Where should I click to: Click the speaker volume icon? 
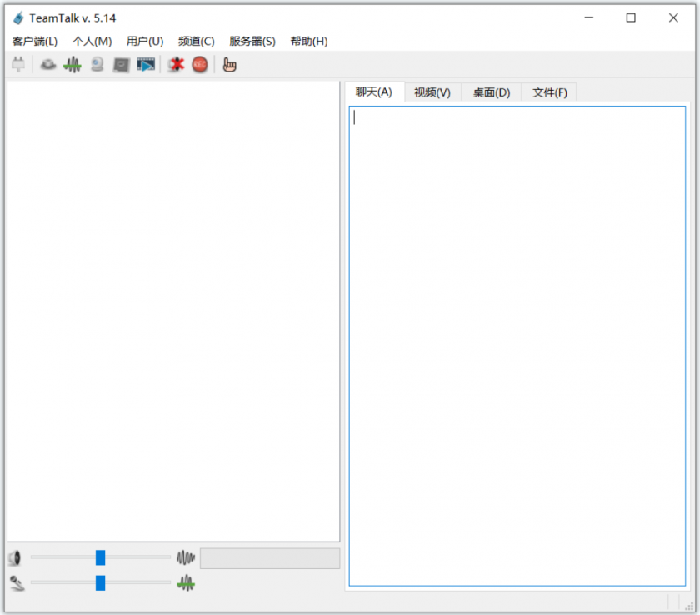(15, 557)
